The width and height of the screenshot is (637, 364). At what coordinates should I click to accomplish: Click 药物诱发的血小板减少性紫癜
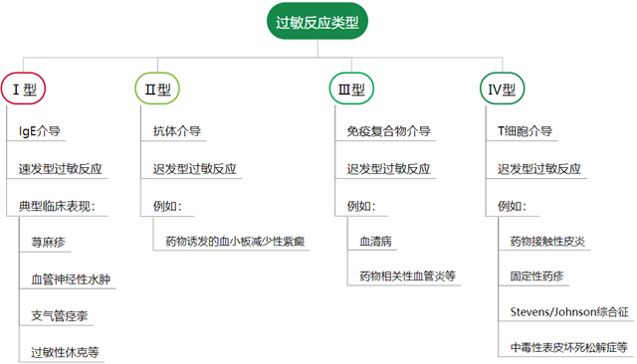tap(235, 242)
